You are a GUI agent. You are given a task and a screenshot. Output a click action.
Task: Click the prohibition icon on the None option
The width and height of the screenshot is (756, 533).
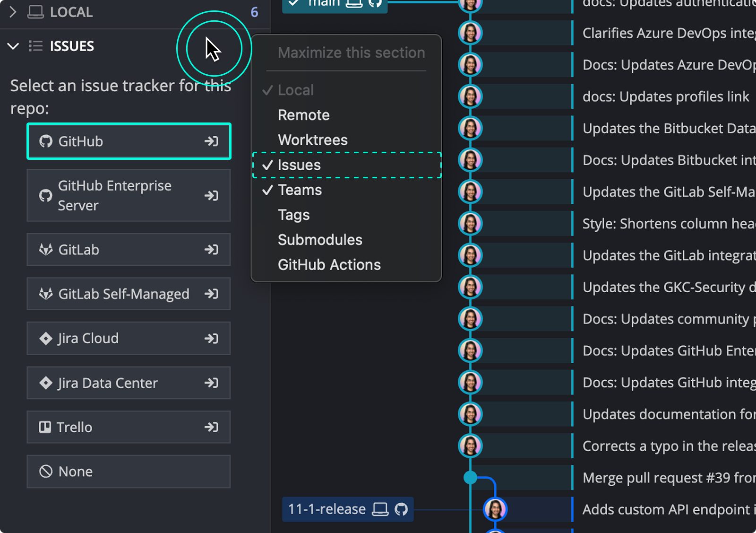[45, 471]
